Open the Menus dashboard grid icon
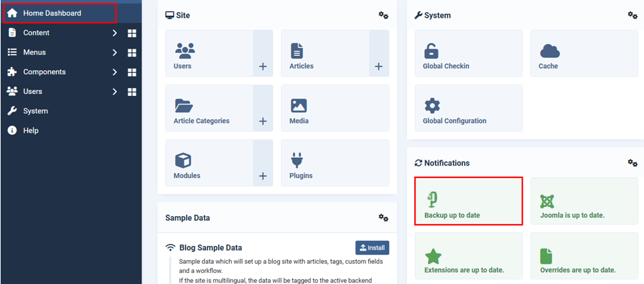Viewport: 644px width, 284px height. [x=132, y=53]
